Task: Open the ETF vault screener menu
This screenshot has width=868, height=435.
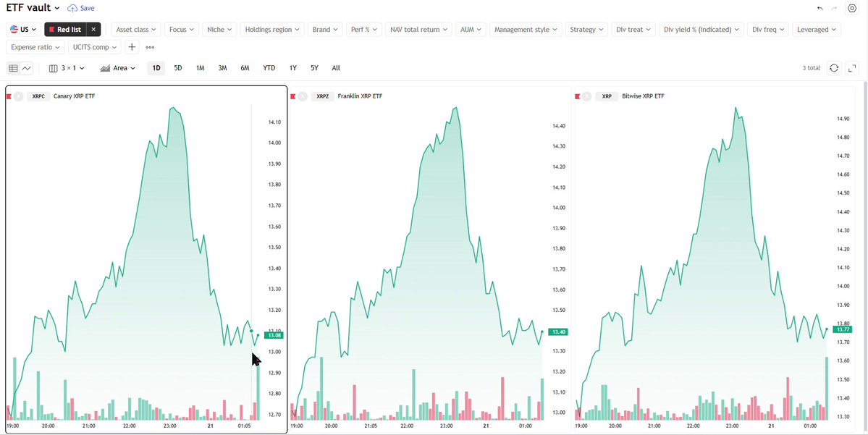Action: pyautogui.click(x=33, y=8)
